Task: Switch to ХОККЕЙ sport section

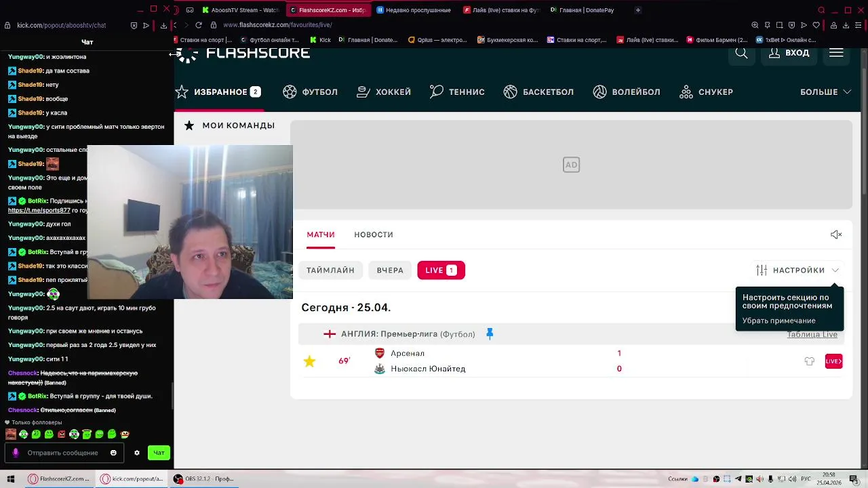Action: [x=384, y=92]
